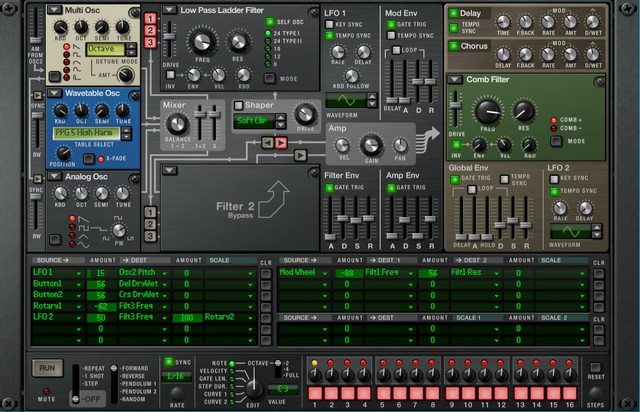
Task: Click the sequencer MUTE button
Action: (47, 391)
